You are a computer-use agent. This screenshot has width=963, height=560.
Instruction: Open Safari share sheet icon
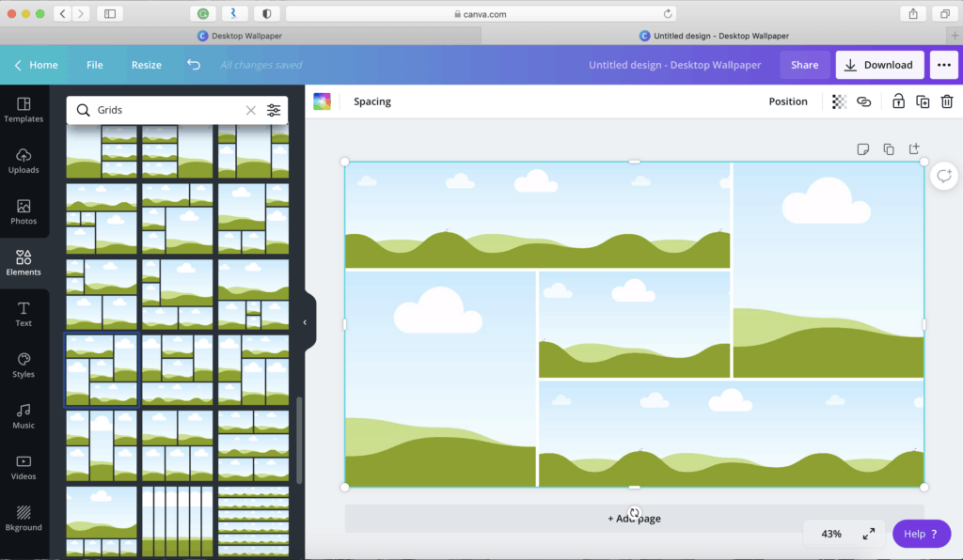pyautogui.click(x=913, y=13)
